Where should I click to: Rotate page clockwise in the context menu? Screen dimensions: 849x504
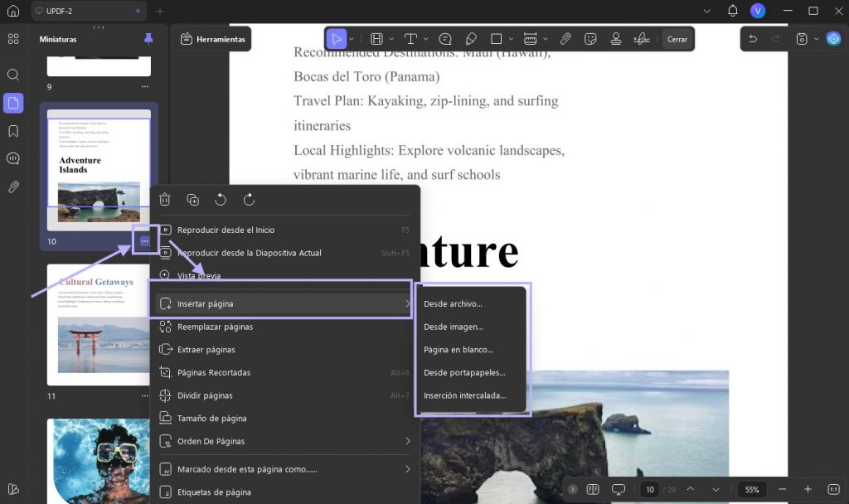[249, 199]
